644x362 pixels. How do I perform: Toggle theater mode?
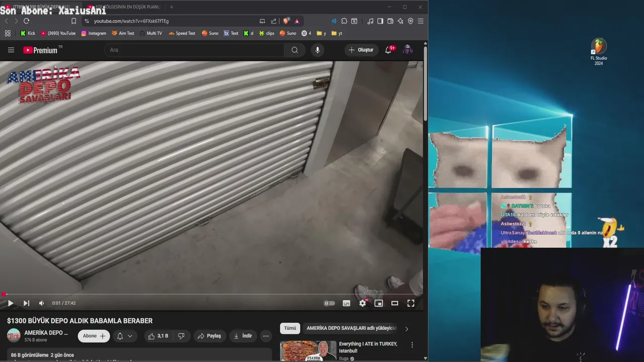click(x=394, y=303)
